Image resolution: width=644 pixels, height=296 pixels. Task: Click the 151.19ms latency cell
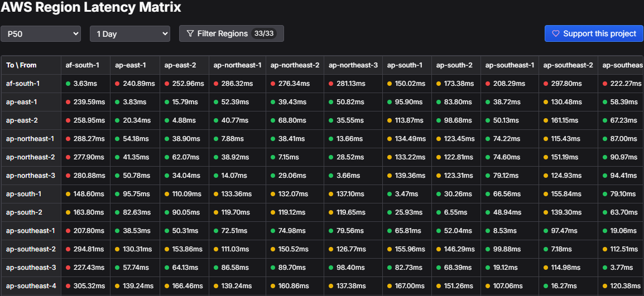(568, 157)
